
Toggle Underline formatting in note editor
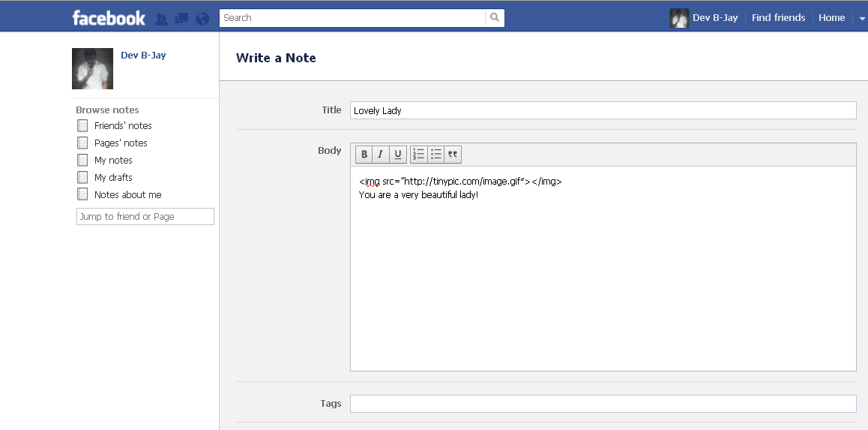pos(398,155)
